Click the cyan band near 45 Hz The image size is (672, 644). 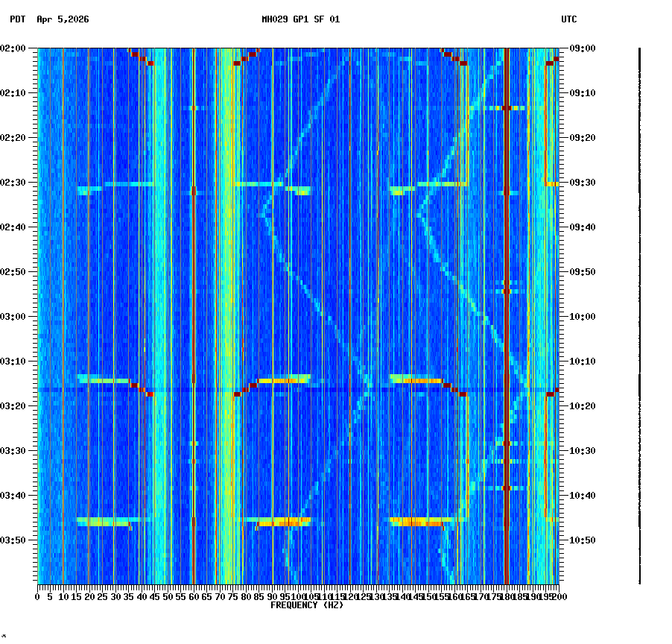pos(154,313)
